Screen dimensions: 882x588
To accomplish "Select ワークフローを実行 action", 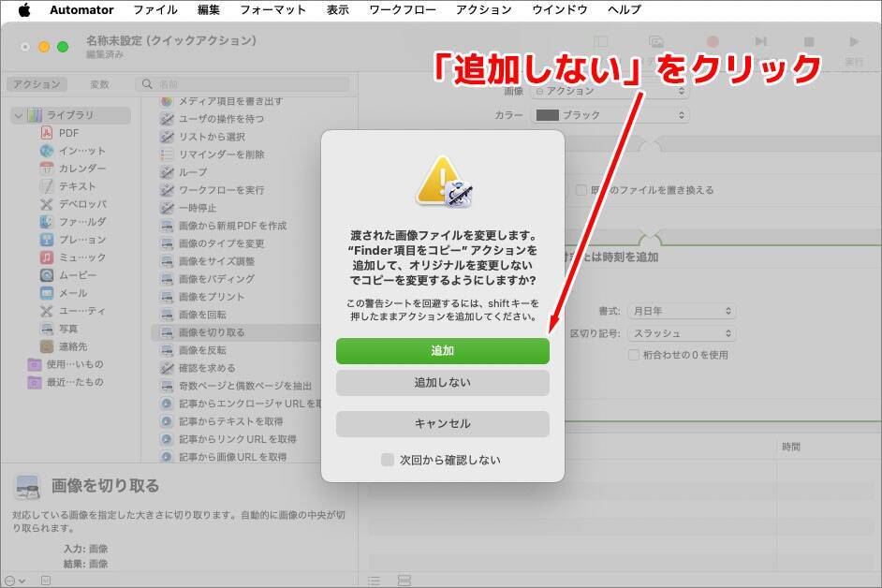I will (x=221, y=190).
